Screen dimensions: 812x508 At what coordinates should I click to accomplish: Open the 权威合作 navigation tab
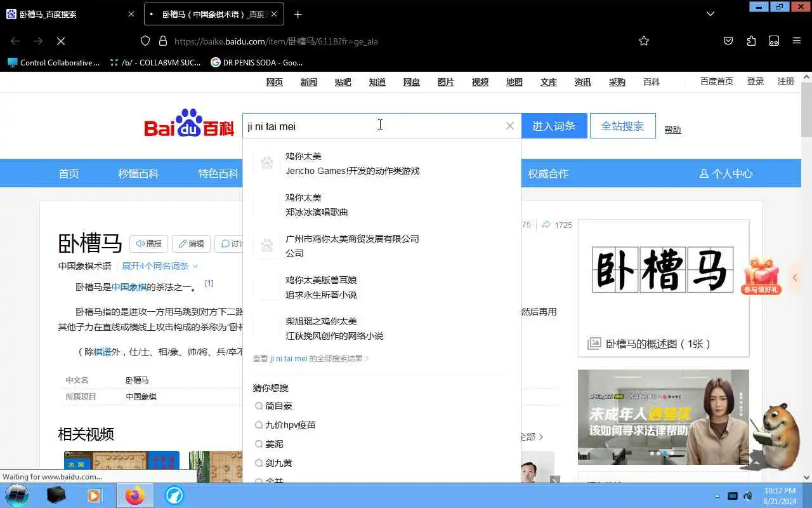[548, 173]
